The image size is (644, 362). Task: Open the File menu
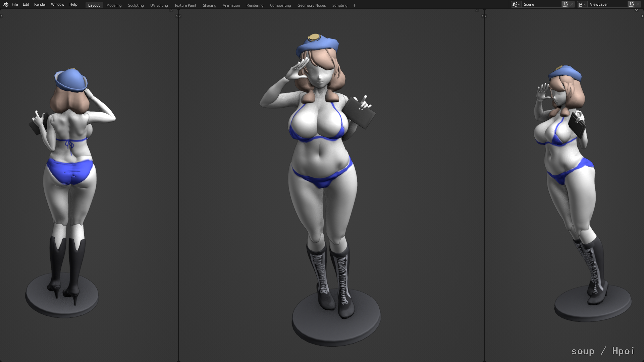[x=15, y=4]
